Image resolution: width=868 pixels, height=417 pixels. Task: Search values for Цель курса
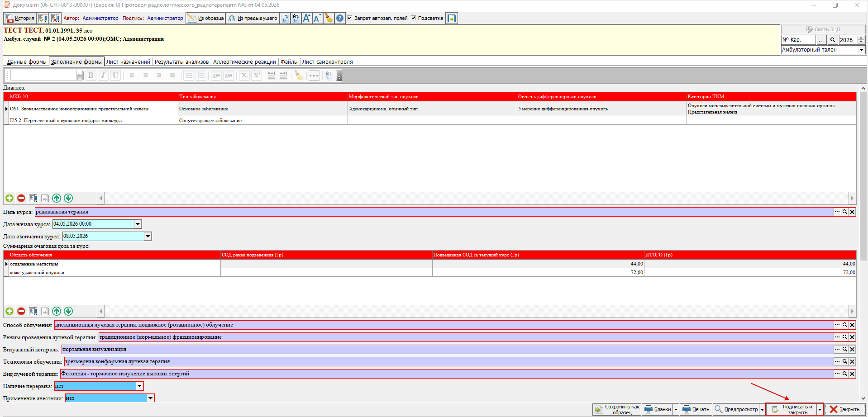click(844, 212)
